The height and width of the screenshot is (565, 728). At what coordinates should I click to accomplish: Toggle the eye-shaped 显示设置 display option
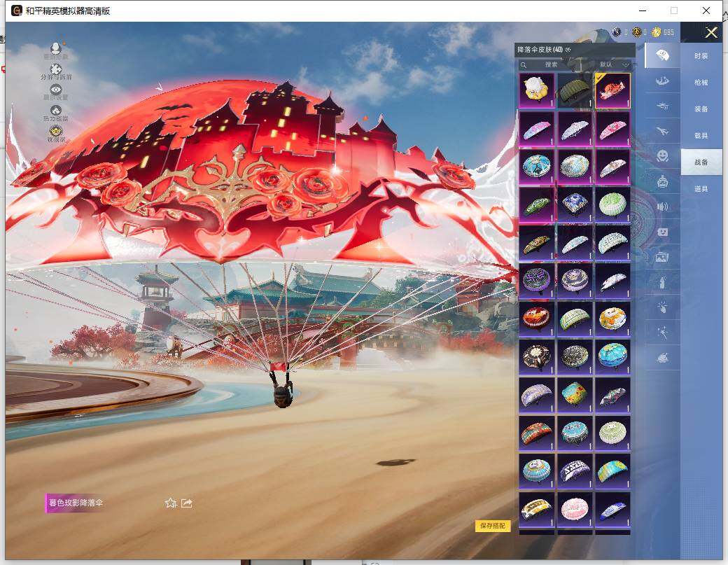click(x=56, y=91)
